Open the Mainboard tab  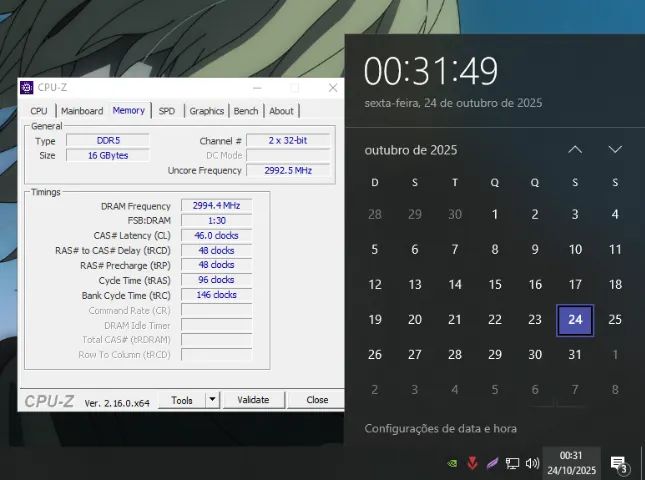coord(82,111)
